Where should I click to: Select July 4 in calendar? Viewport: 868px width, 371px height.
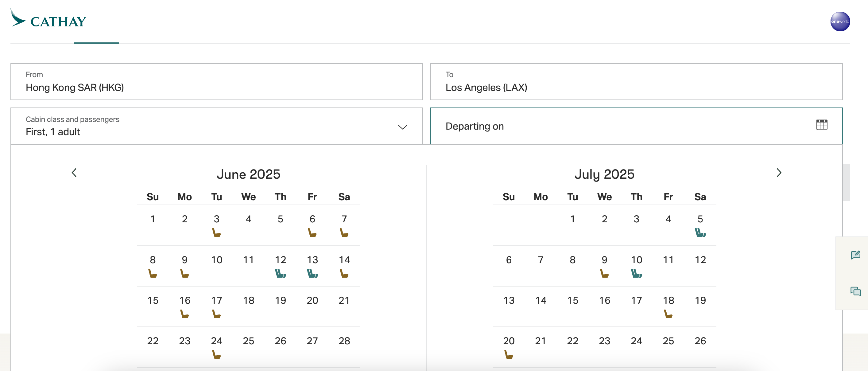668,219
